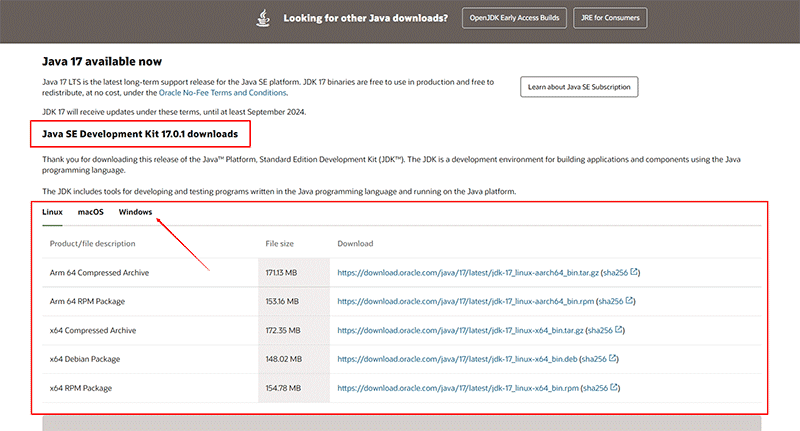Click the 154.78 MB file size
Screen dimensions: 800x431
pyautogui.click(x=283, y=388)
